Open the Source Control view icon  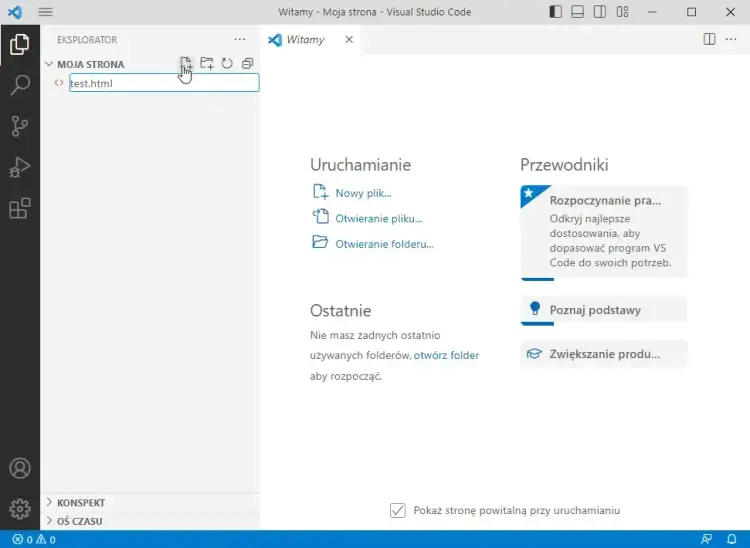point(20,126)
